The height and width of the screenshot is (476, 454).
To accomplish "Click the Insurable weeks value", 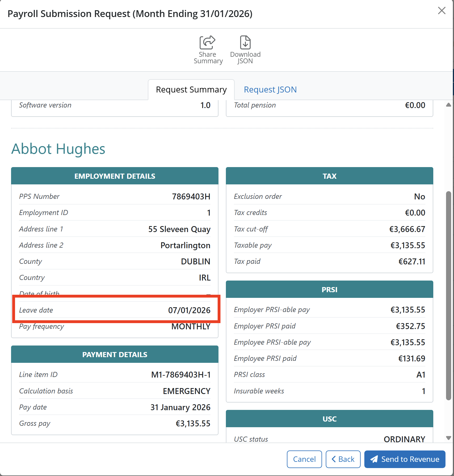I will coord(423,391).
